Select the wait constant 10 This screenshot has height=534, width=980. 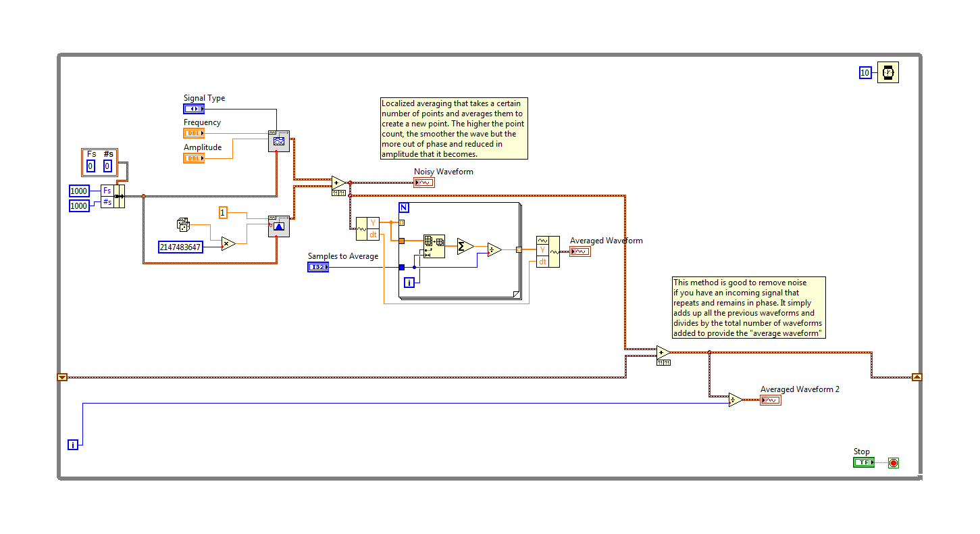coord(865,73)
